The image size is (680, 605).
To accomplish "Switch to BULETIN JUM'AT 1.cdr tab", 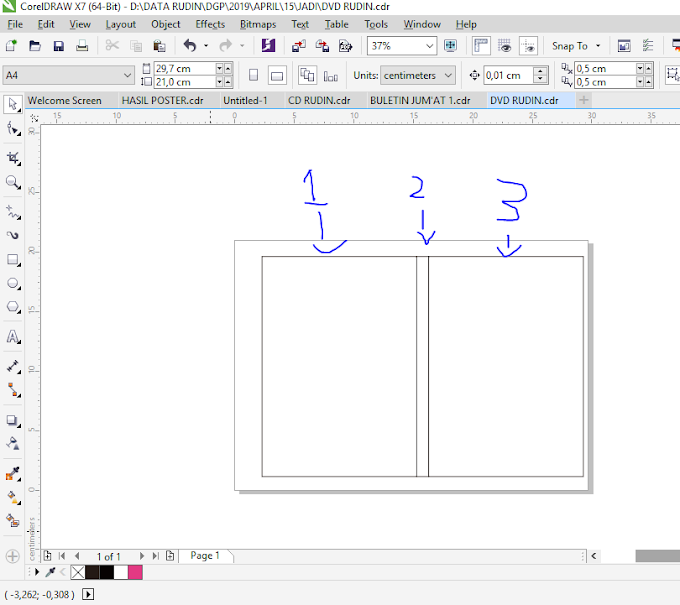I will coord(420,101).
